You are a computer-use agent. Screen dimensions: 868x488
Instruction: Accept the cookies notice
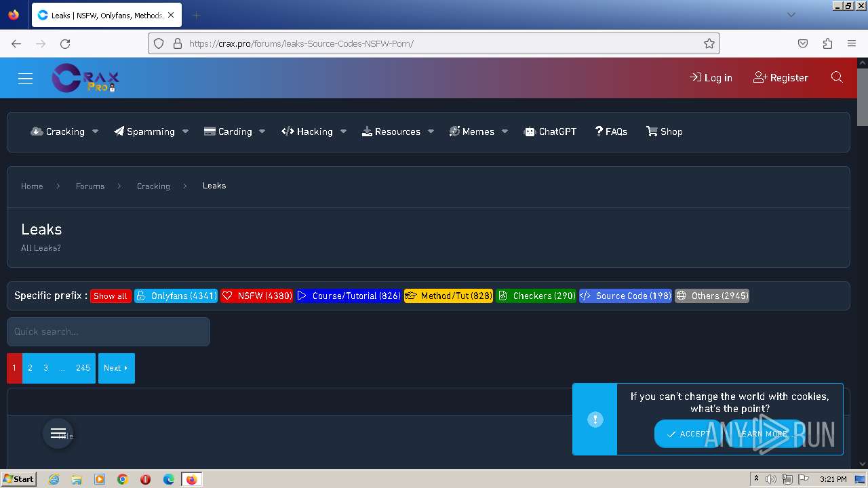(x=688, y=434)
